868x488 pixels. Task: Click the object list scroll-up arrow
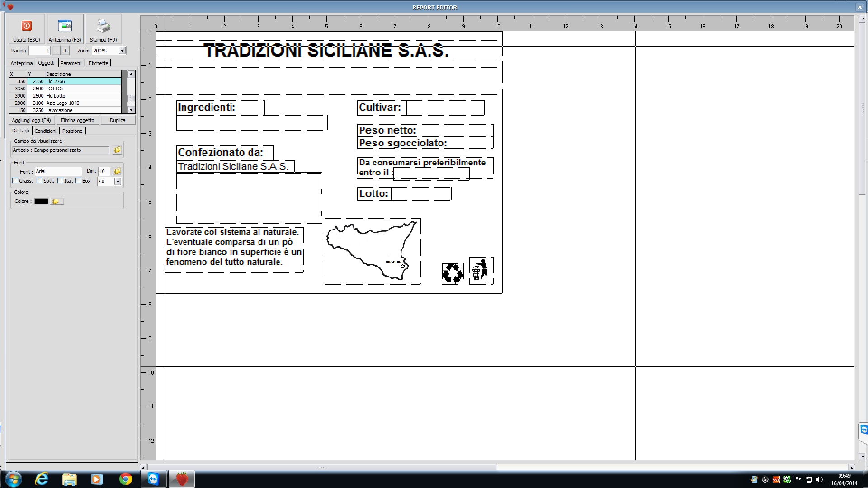tap(132, 74)
